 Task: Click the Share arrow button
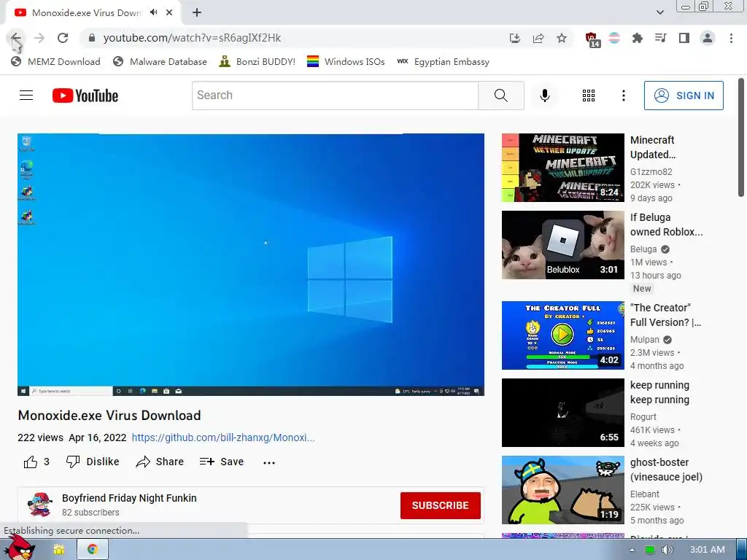pyautogui.click(x=160, y=462)
